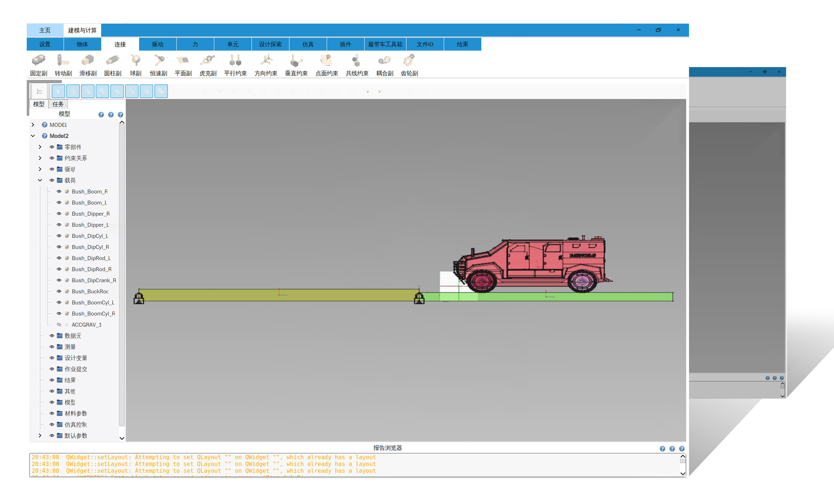Viewport: 834px width, 504px height.
Task: Show the hidden ACCGRAV_1 item
Action: tap(59, 325)
